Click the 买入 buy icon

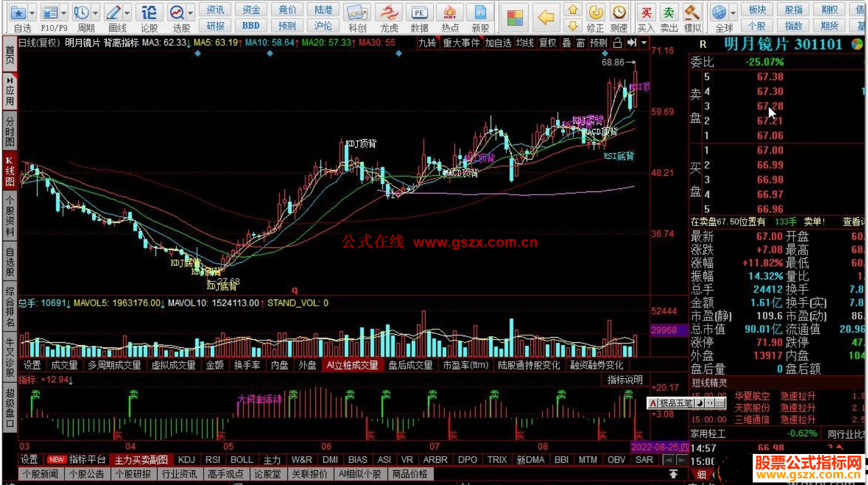tap(646, 13)
